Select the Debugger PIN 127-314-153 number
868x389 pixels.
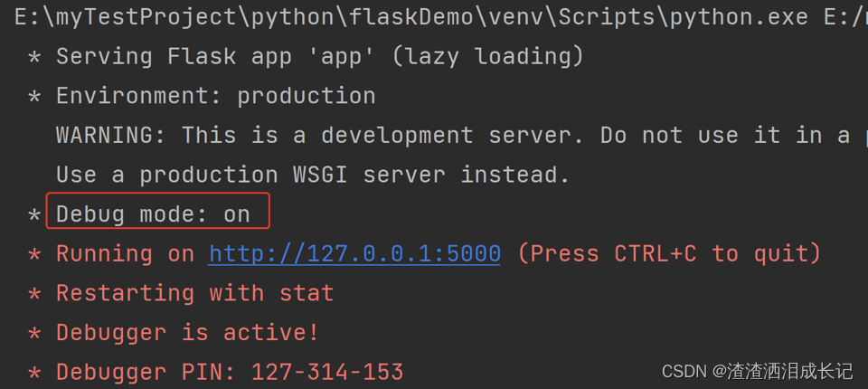327,372
